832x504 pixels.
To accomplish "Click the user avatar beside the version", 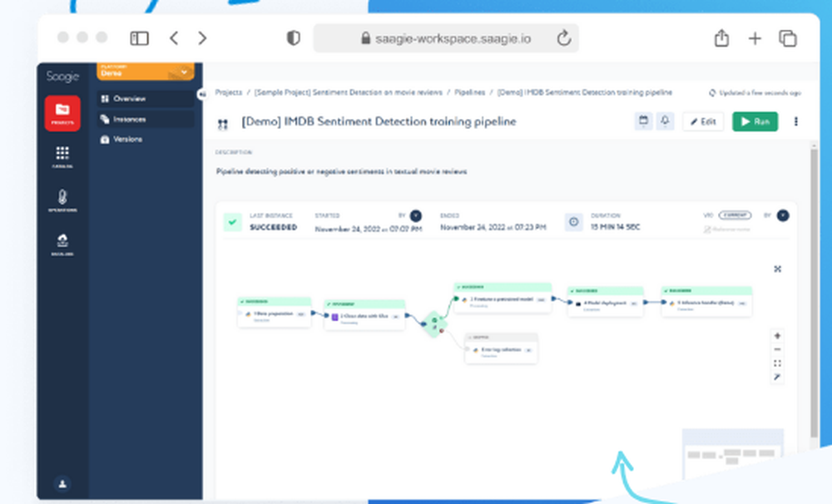I will point(783,215).
